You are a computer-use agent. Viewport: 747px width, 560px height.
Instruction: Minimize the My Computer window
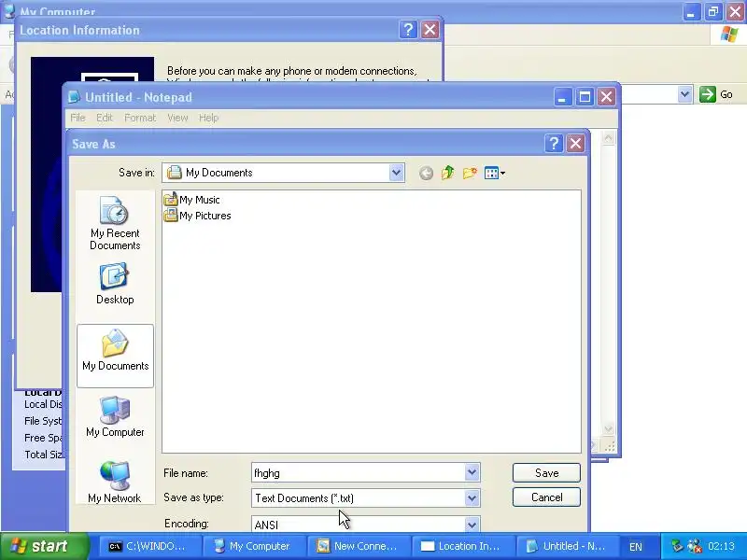click(691, 12)
